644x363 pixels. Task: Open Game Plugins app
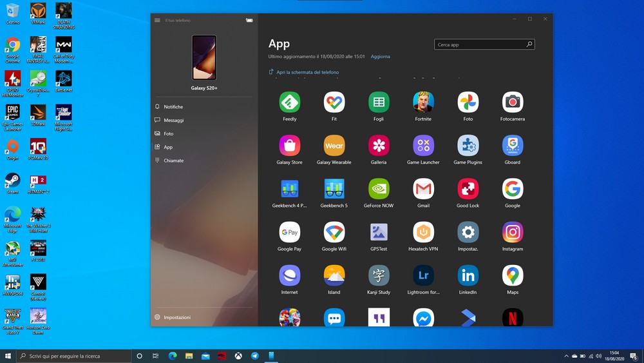[468, 146]
